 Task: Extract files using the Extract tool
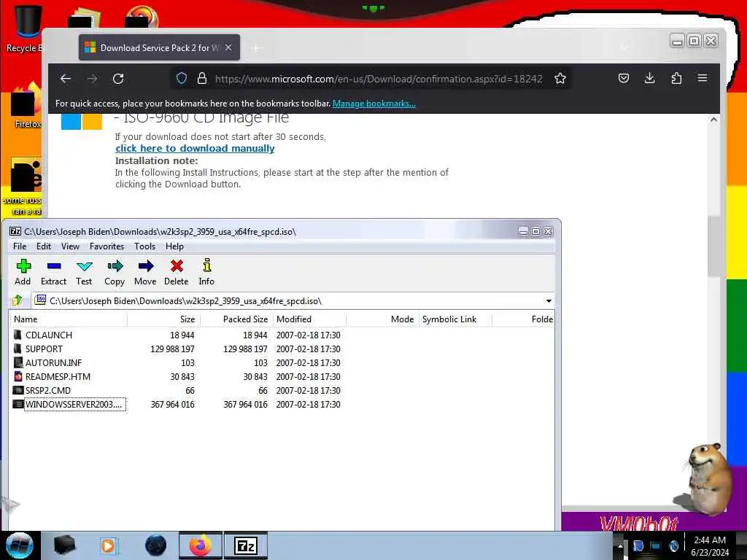[x=53, y=273]
